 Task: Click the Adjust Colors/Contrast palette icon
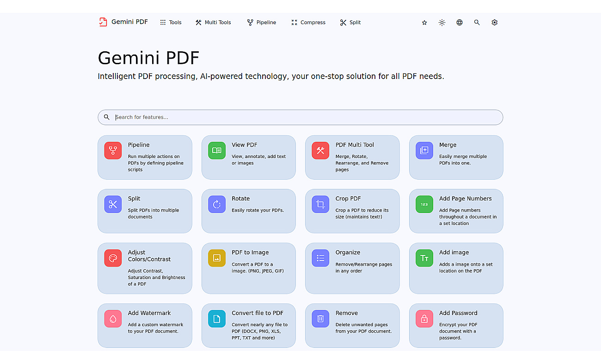tap(113, 258)
